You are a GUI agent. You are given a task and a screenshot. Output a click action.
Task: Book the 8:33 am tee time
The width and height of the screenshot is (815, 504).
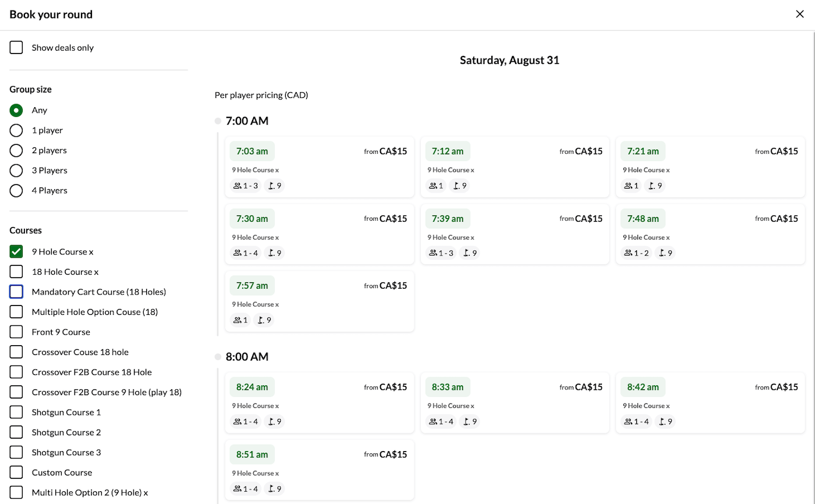coord(447,387)
